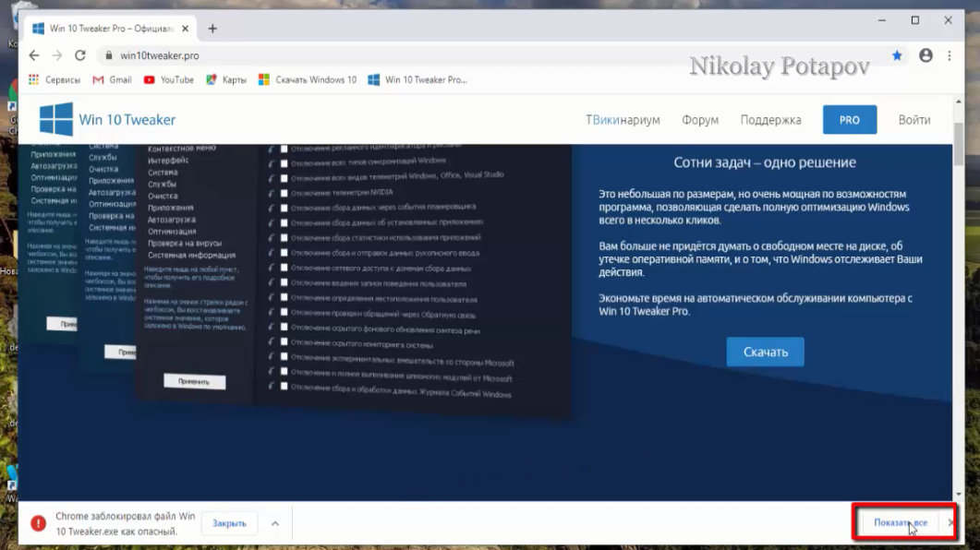The image size is (980, 550).
Task: Toggle checkbox Отключение сбора и обработки данных Журнала Событий
Action: 284,387
